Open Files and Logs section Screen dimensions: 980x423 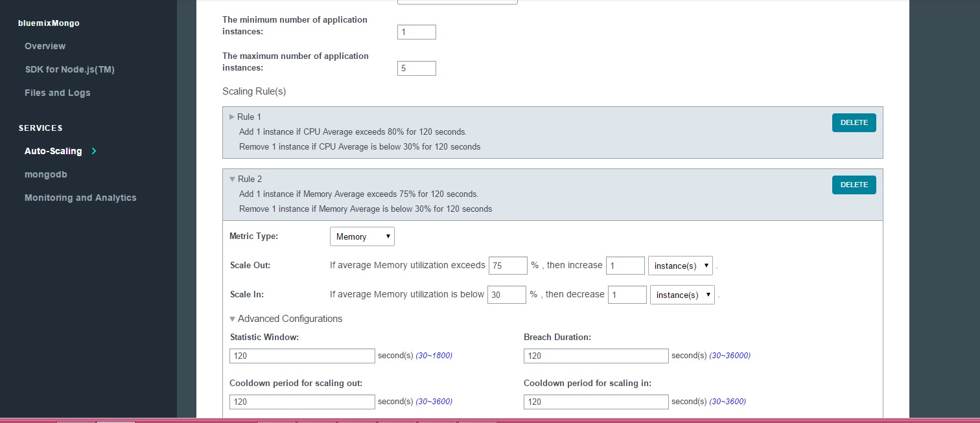tap(57, 93)
